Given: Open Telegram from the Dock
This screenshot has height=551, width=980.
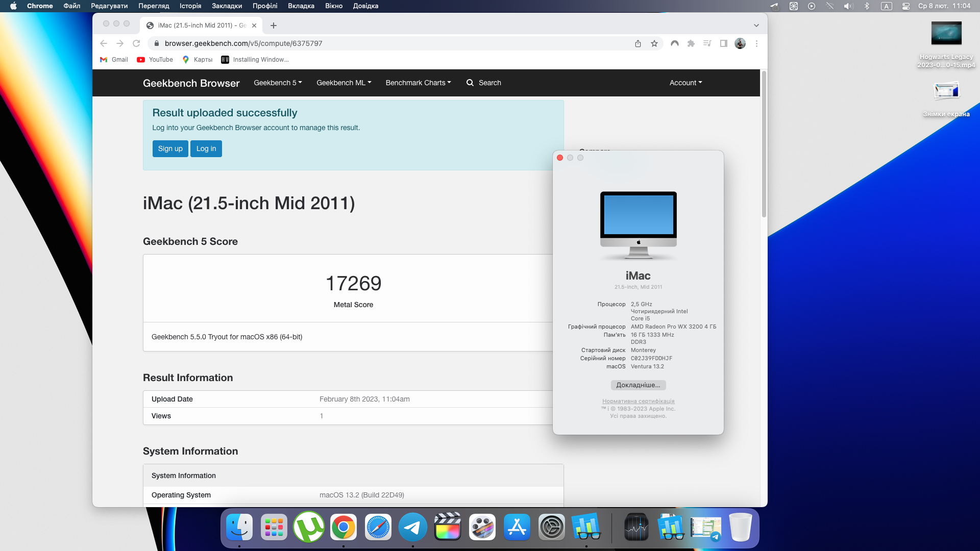Looking at the screenshot, I should (412, 527).
